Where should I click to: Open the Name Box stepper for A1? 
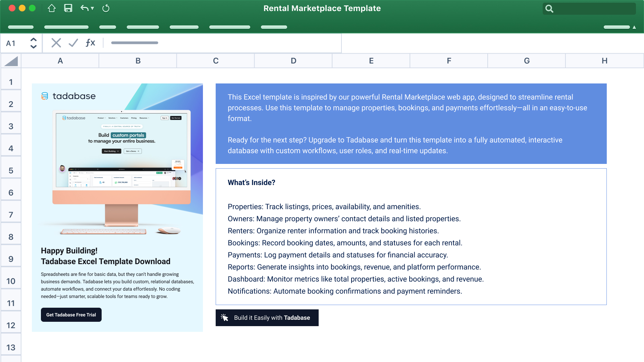click(33, 43)
